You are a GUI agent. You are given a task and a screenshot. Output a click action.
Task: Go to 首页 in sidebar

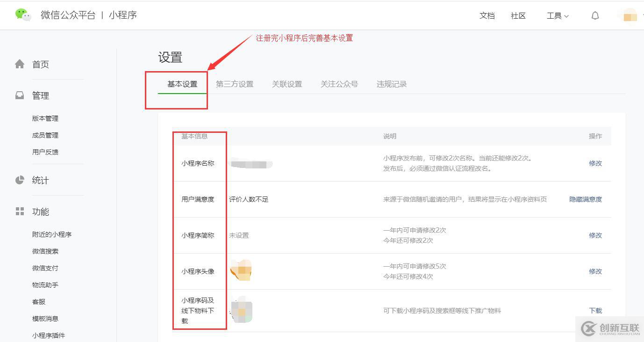41,65
